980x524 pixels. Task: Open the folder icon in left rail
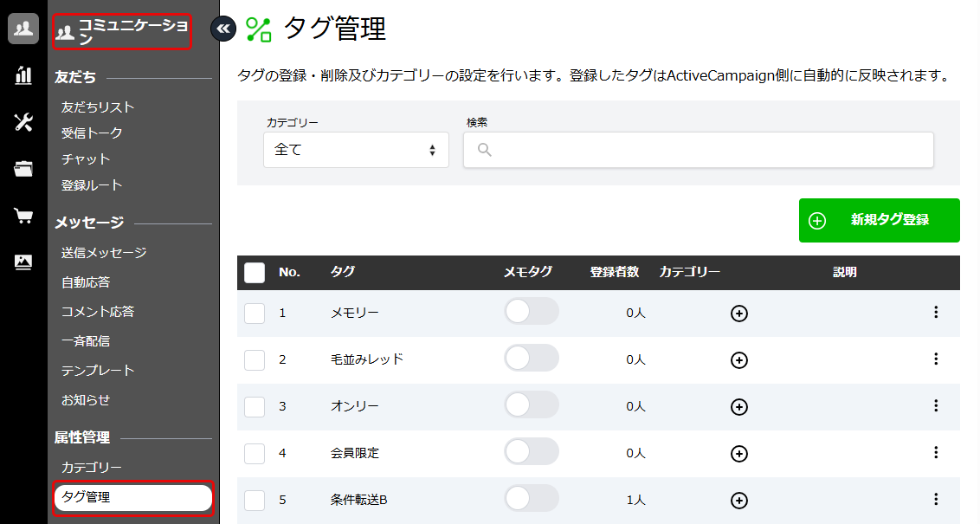[23, 169]
